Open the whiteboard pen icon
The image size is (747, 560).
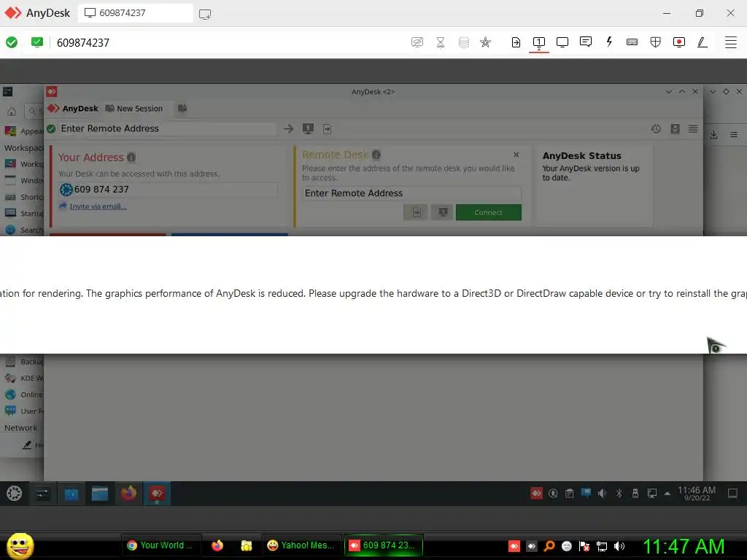tap(703, 42)
